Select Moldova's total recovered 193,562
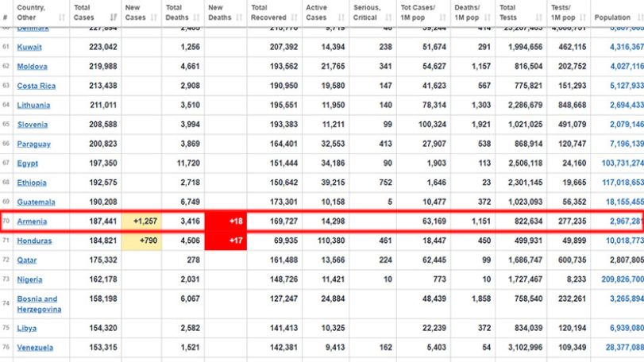Screen dimensions: 644x362 283,67
